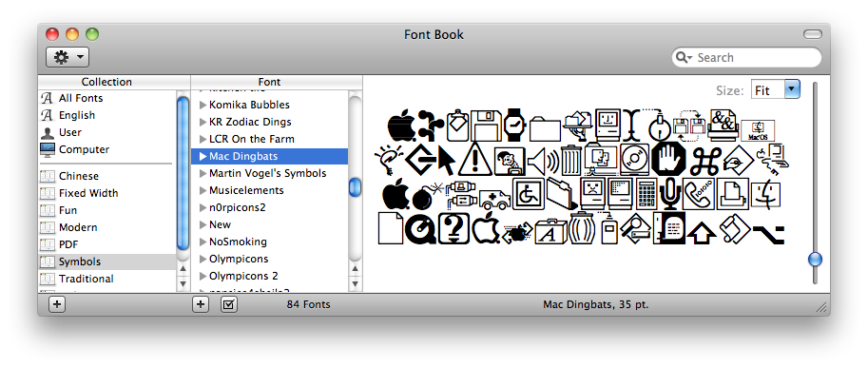Image resolution: width=868 pixels, height=368 pixels.
Task: Click the floppy disk glyph in preview
Action: tap(486, 126)
